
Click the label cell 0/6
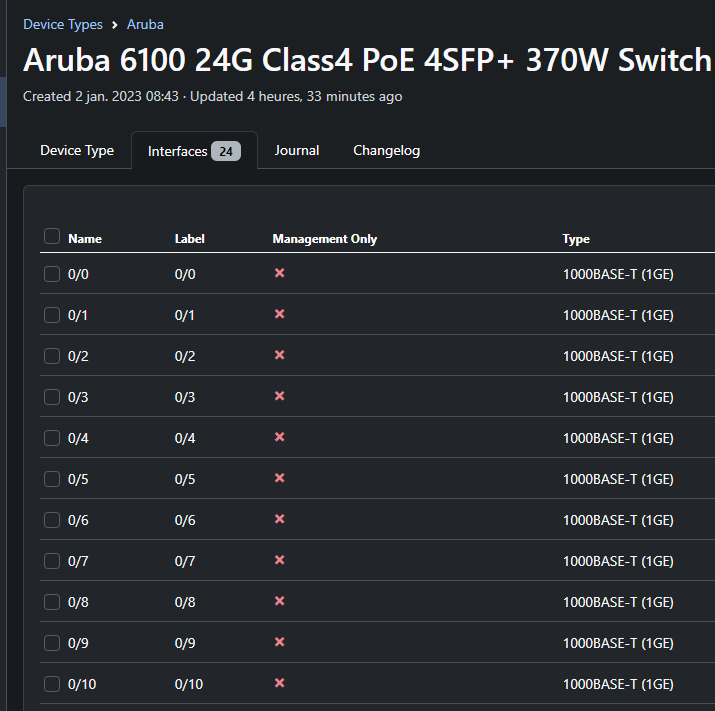[x=185, y=520]
